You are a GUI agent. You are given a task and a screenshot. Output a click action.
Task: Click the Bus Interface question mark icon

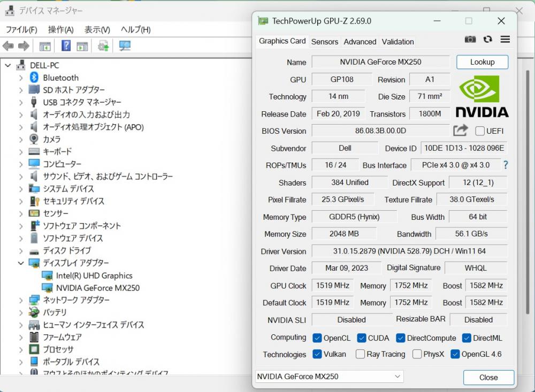point(505,165)
